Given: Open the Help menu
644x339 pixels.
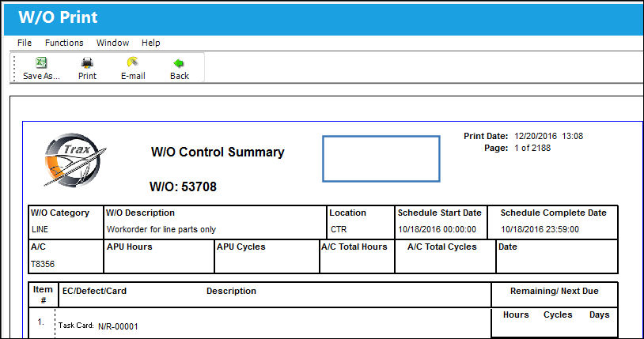Looking at the screenshot, I should pos(151,43).
